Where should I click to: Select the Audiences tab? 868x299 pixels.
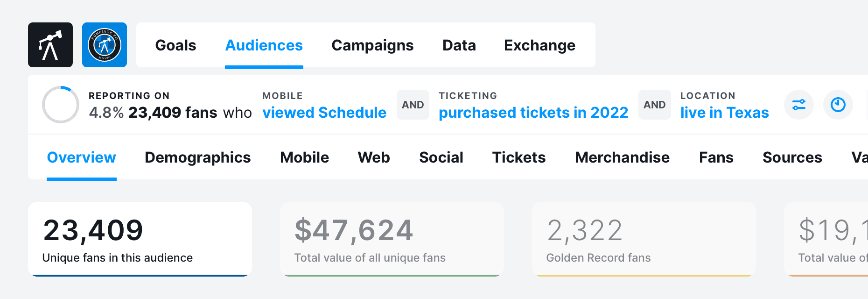coord(264,45)
